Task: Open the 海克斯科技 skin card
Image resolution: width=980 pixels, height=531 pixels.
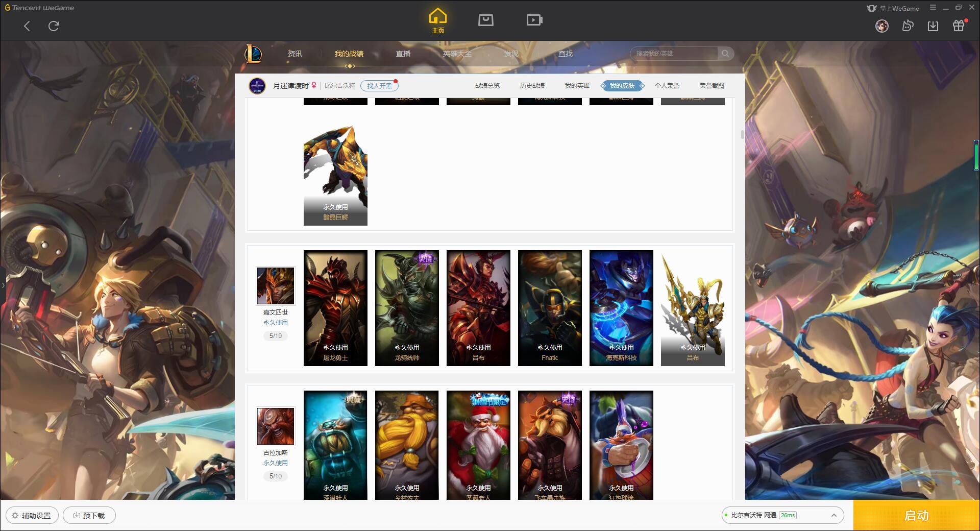Action: 621,308
